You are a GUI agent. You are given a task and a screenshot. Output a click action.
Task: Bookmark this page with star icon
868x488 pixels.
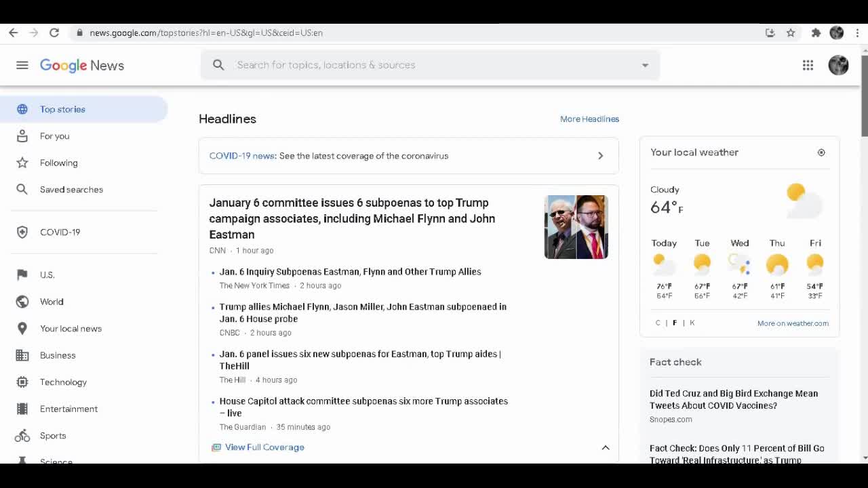791,33
